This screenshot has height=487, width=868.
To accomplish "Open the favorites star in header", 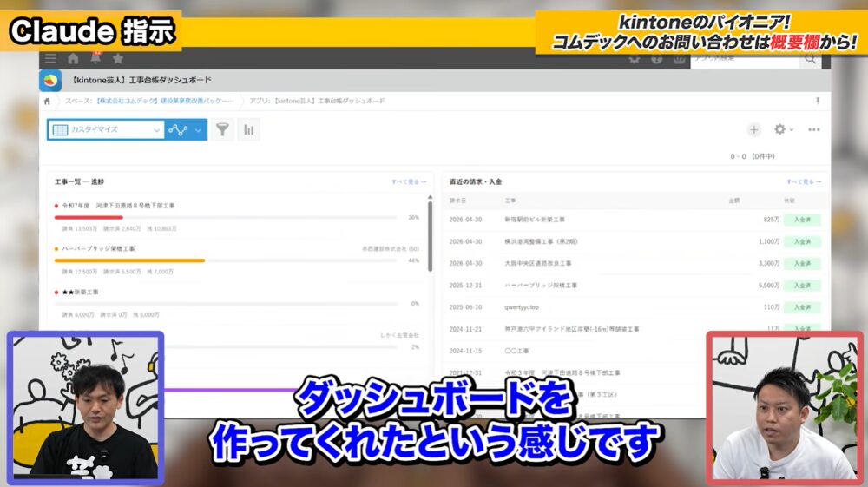I will pyautogui.click(x=118, y=58).
